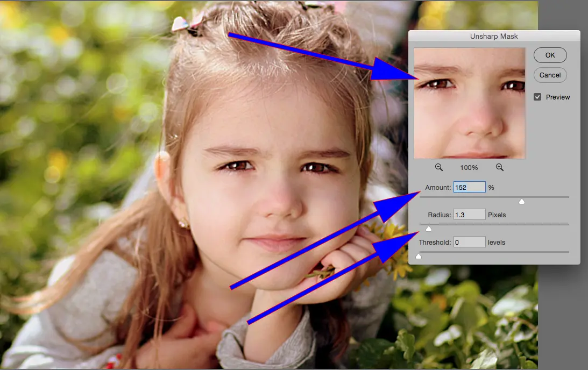This screenshot has height=370, width=588.
Task: Select the Threshold levels input field
Action: pos(470,242)
